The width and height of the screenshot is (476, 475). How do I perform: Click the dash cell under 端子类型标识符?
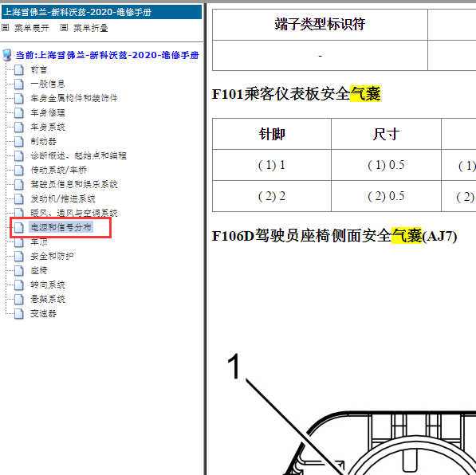pyautogui.click(x=320, y=56)
